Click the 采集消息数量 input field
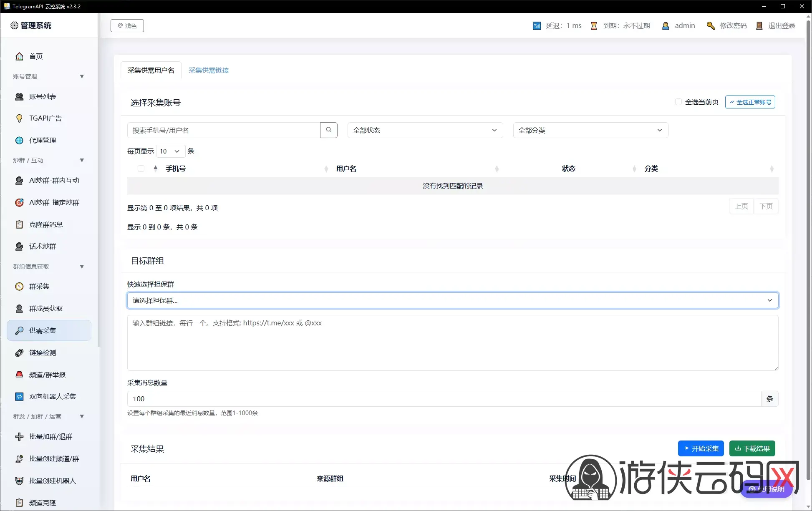The width and height of the screenshot is (812, 511). (444, 399)
